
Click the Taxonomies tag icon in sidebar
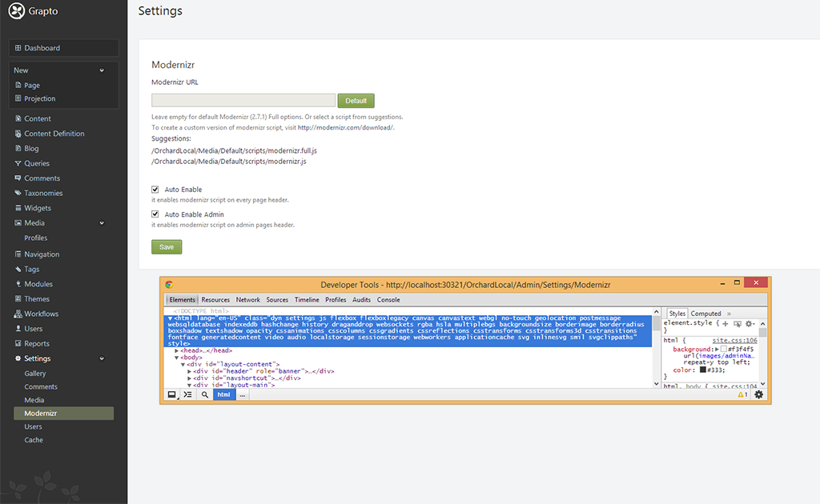pos(18,193)
